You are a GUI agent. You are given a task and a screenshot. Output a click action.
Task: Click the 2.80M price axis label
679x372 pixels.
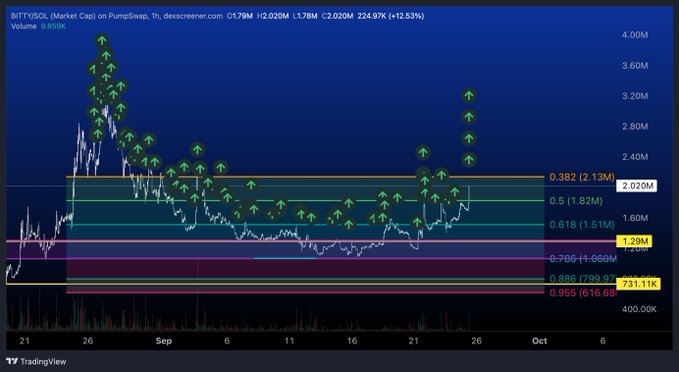tap(635, 126)
